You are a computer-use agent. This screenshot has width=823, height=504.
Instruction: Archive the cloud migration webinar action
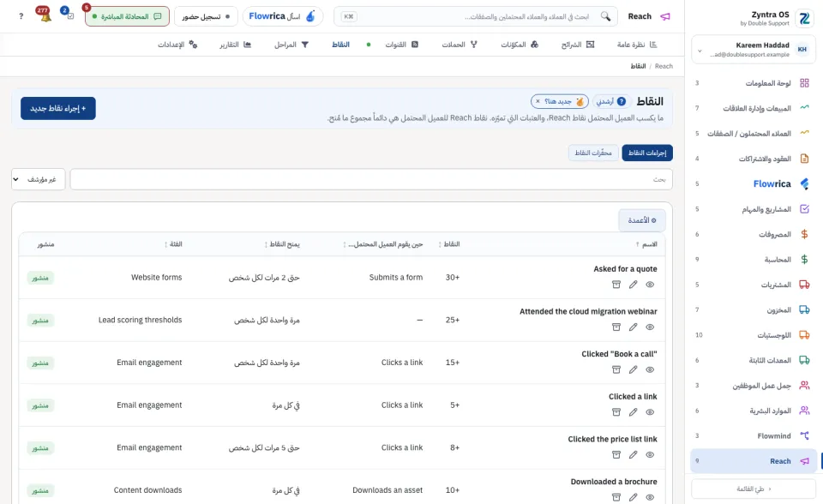point(616,327)
